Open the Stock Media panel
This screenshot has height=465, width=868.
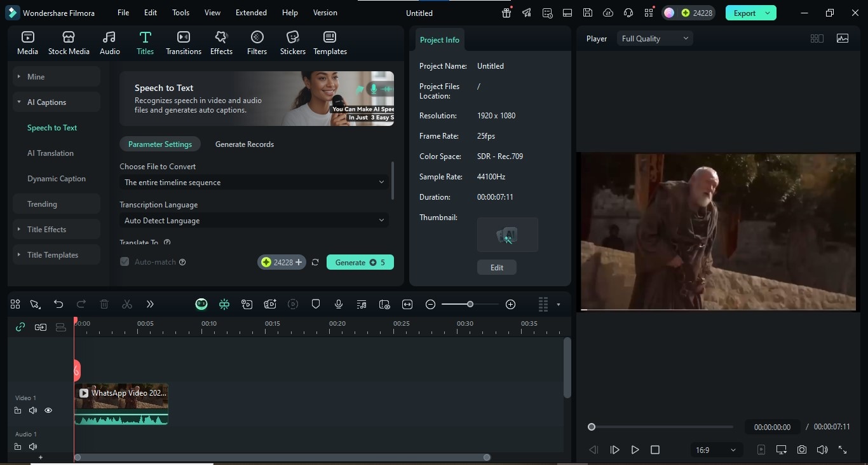[x=69, y=43]
